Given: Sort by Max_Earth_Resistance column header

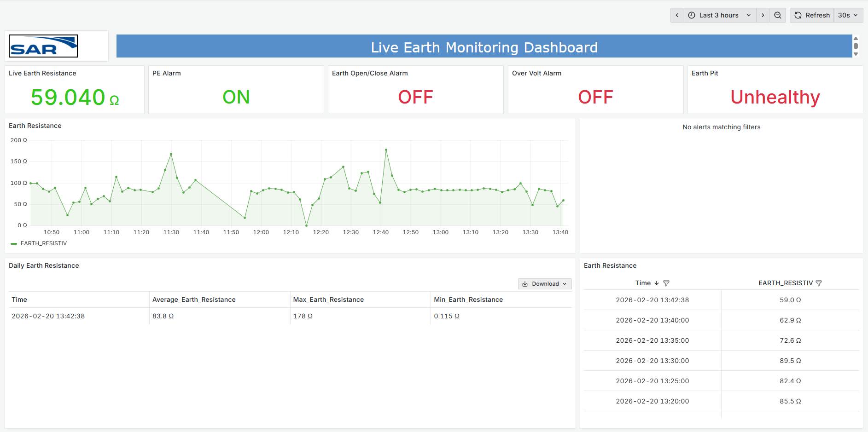Looking at the screenshot, I should click(x=328, y=300).
